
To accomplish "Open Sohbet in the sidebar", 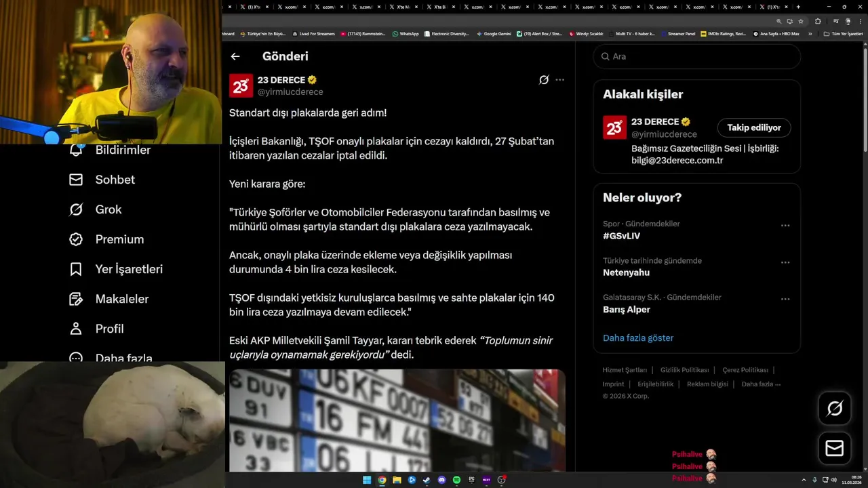I will tap(102, 180).
